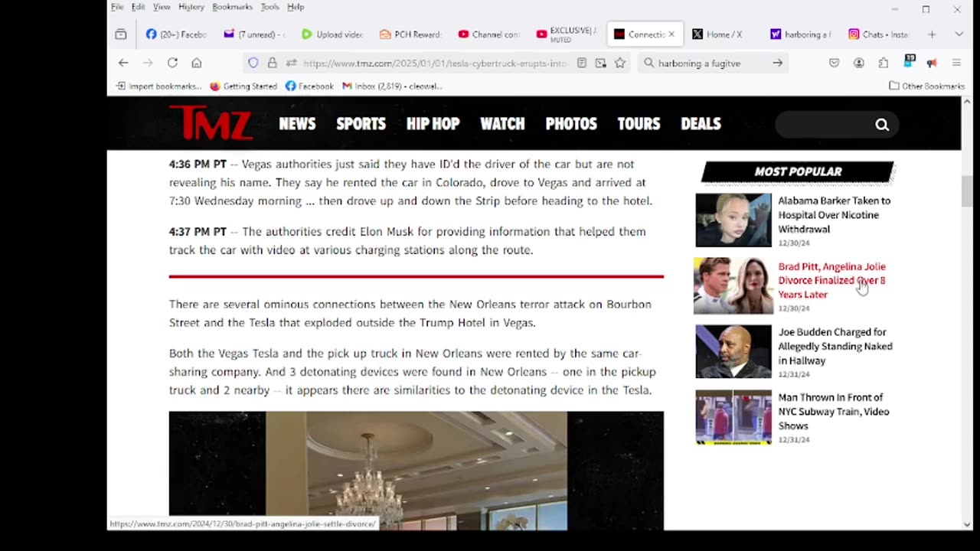Image resolution: width=980 pixels, height=551 pixels.
Task: Open Brad Pitt, Angelina Jolie divorce headline
Action: point(832,280)
